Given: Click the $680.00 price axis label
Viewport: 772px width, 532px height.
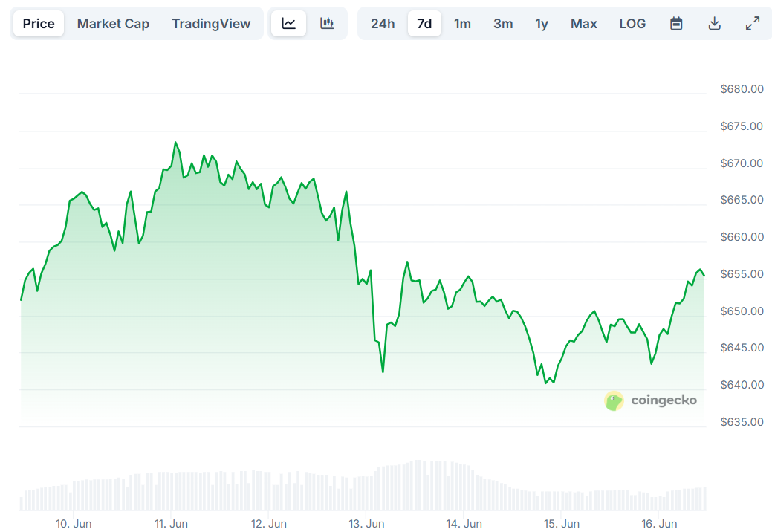Looking at the screenshot, I should coord(742,89).
